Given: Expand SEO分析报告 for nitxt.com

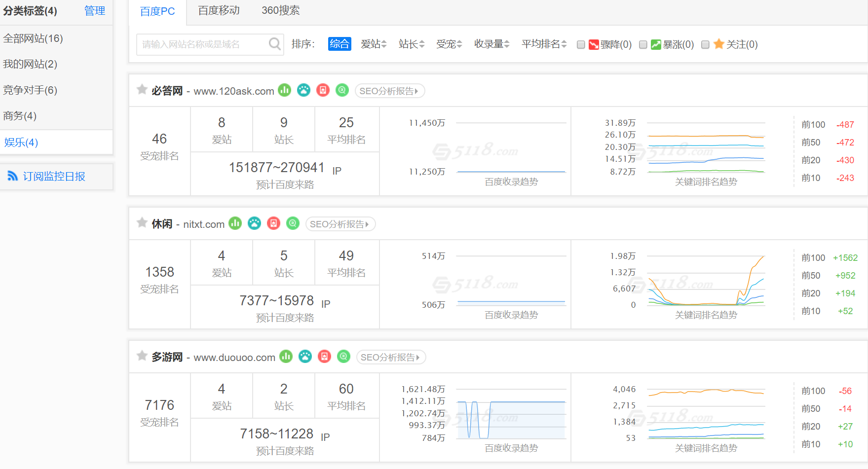Looking at the screenshot, I should point(340,224).
